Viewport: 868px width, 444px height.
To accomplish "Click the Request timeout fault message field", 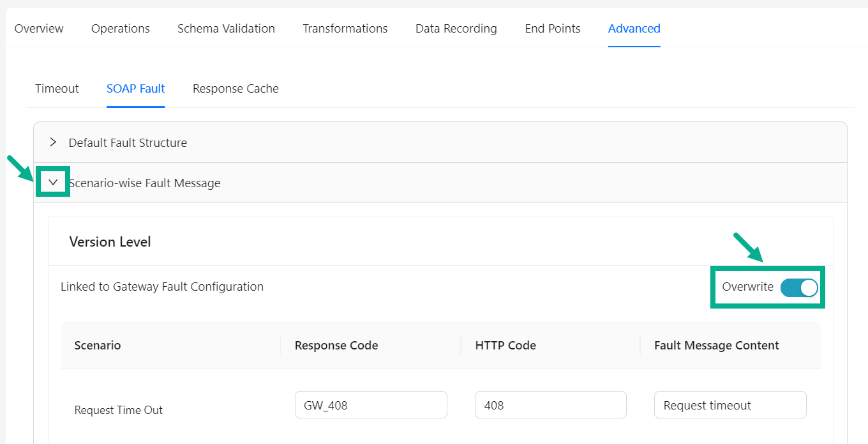I will point(730,405).
